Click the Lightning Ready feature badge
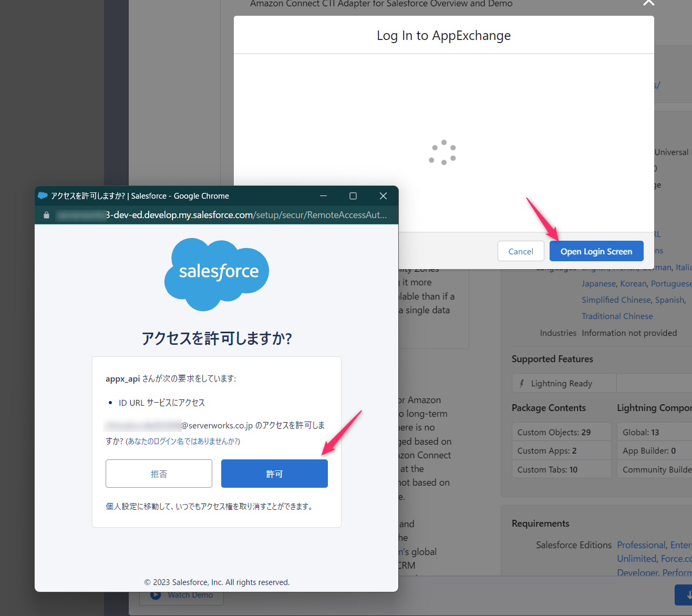 (x=564, y=383)
